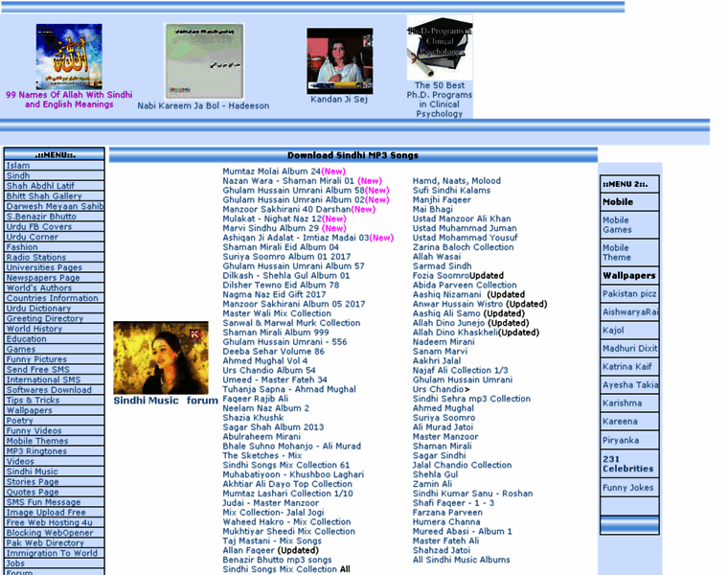728x575 pixels.
Task: Open 231 Celebrities in Menu 2
Action: pyautogui.click(x=629, y=464)
